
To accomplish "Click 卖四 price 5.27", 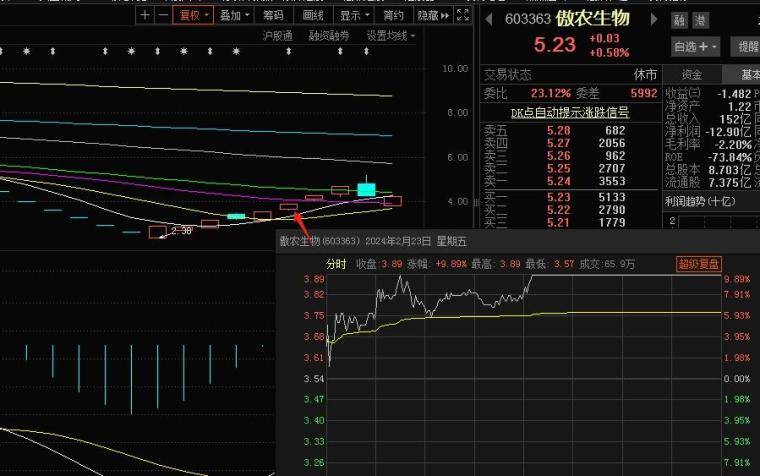I will pos(558,143).
